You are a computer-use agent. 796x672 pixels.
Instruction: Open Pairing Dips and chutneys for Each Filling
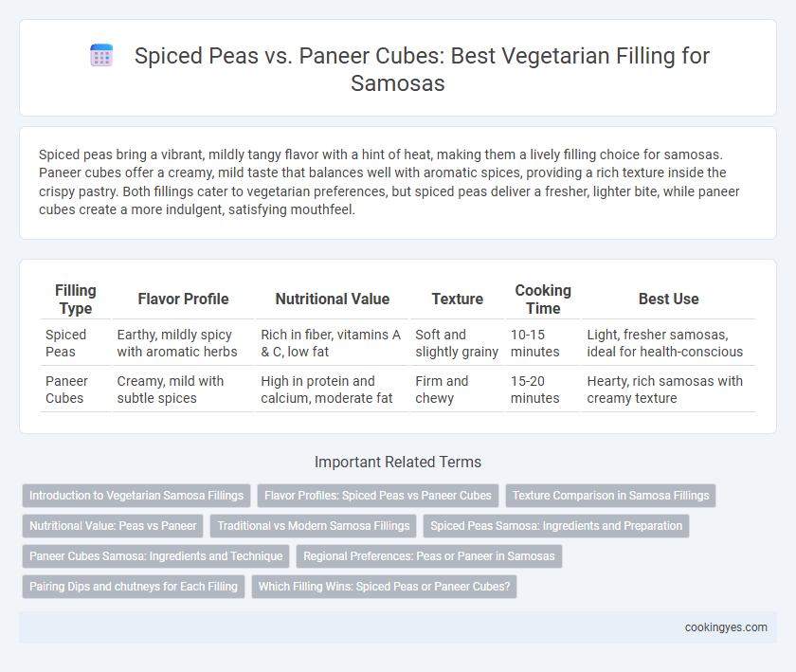(134, 586)
